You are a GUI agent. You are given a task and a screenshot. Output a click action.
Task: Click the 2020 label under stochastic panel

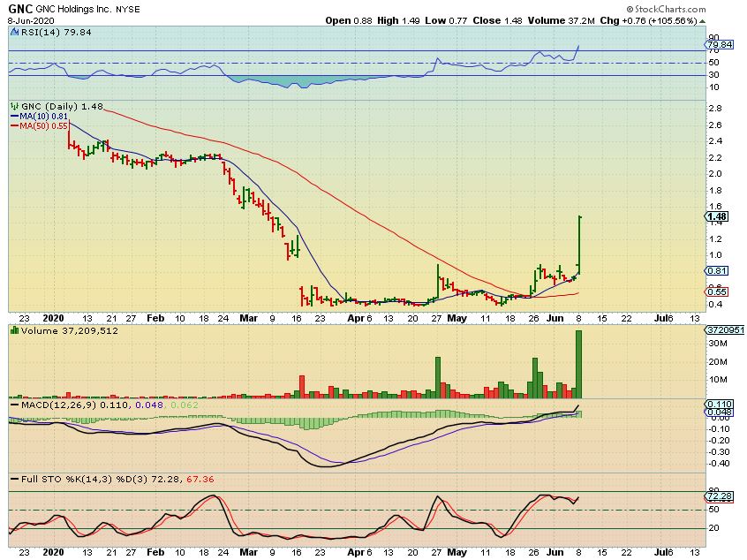53,552
